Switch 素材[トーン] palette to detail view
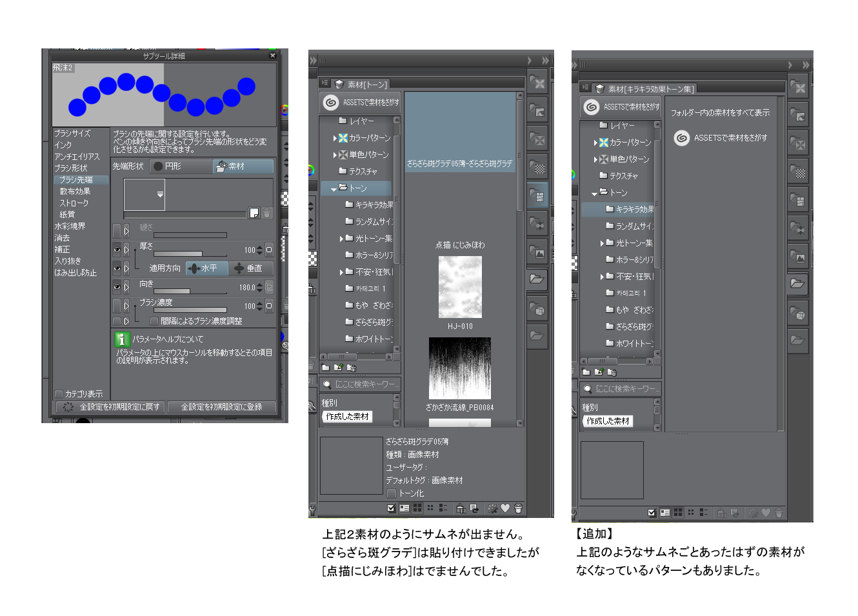 tap(404, 508)
